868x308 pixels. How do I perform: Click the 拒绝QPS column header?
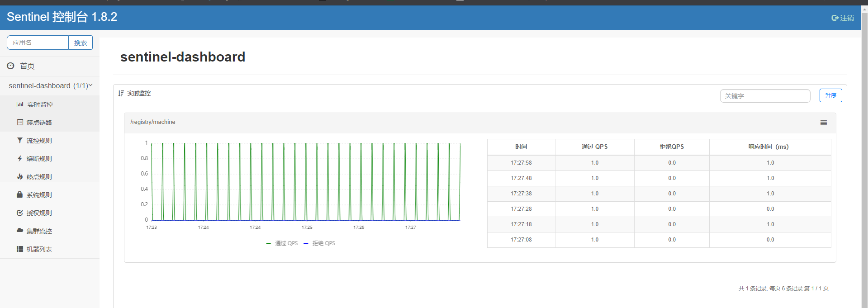pos(672,147)
